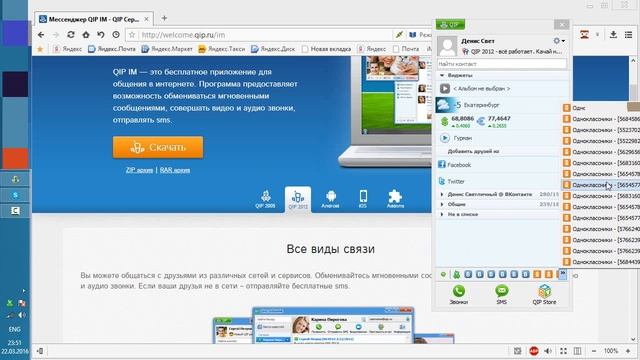Image resolution: width=640 pixels, height=360 pixels.
Task: Go back in the browser
Action: click(41, 35)
